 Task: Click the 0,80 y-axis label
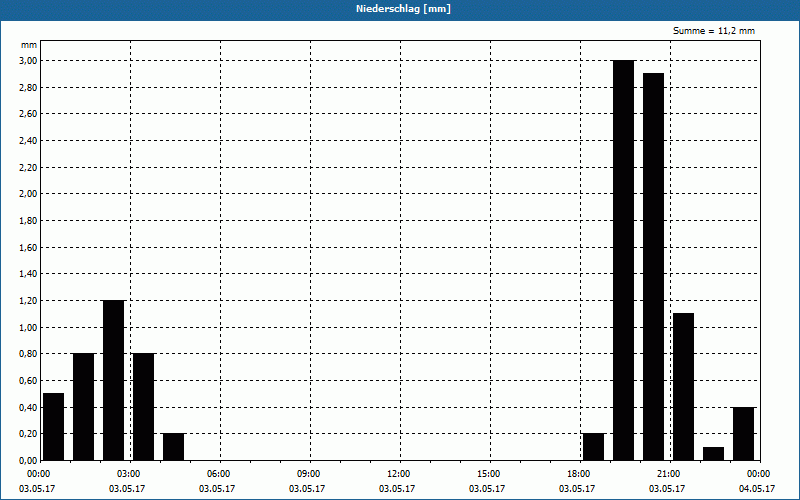(28, 354)
